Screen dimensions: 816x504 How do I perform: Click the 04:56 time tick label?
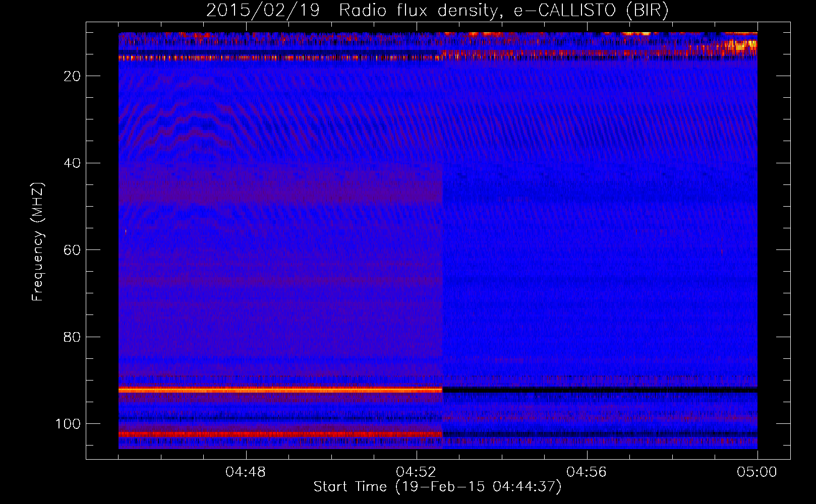pyautogui.click(x=587, y=472)
